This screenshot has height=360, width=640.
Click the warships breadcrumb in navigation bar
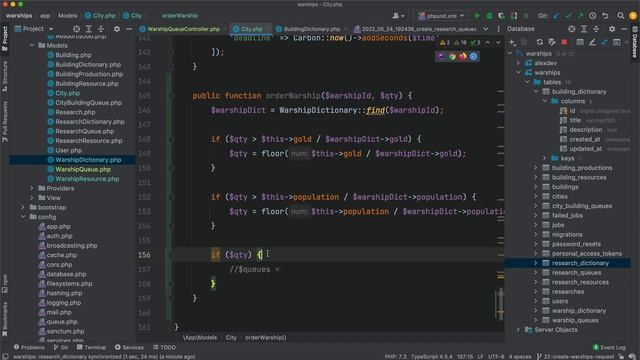(19, 16)
